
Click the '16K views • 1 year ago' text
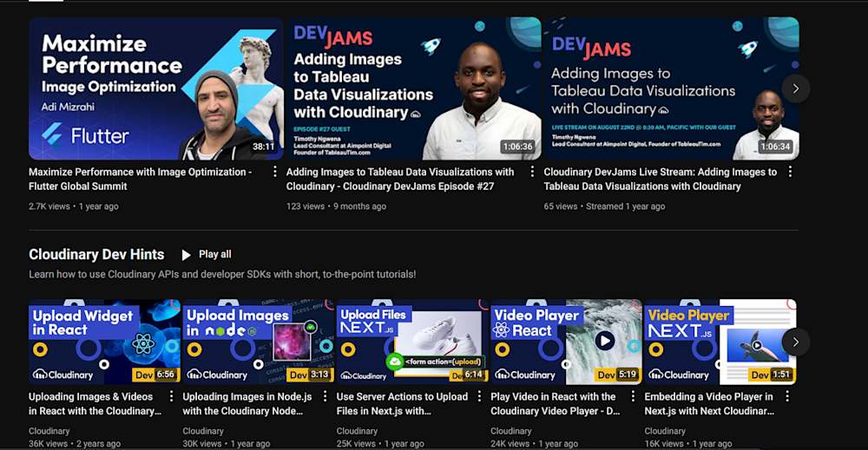coord(688,443)
